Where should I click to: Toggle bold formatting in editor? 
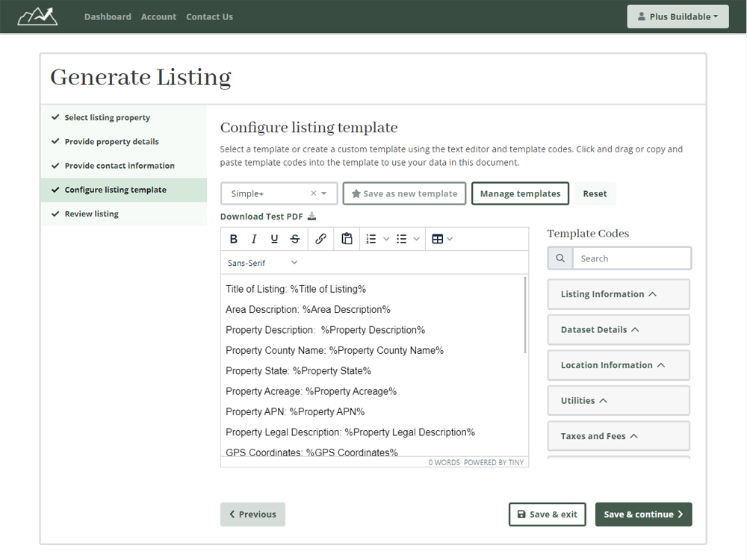pyautogui.click(x=233, y=239)
